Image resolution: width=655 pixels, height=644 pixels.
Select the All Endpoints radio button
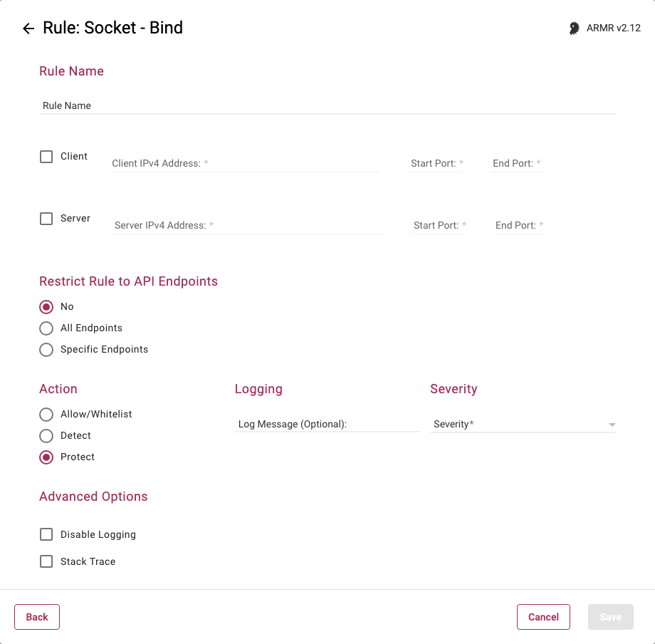46,328
